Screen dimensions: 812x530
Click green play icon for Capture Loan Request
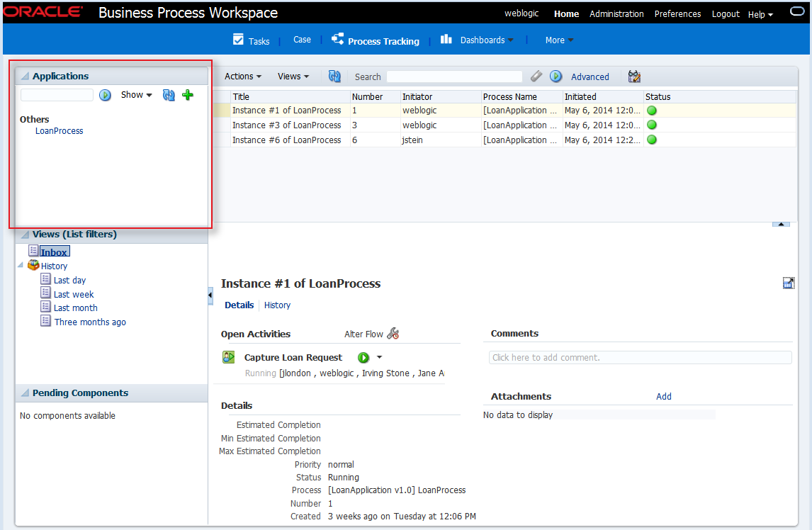coord(363,358)
